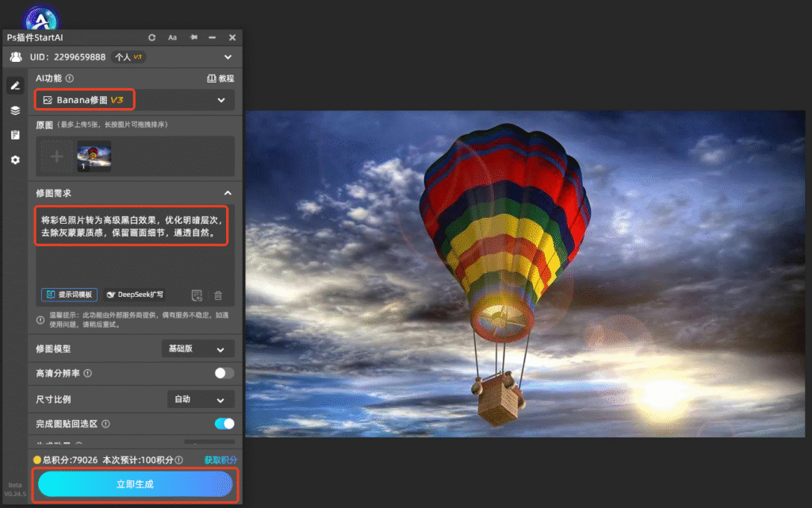Open the 提示词模板 prompt templates button
This screenshot has width=812, height=508.
(70, 294)
